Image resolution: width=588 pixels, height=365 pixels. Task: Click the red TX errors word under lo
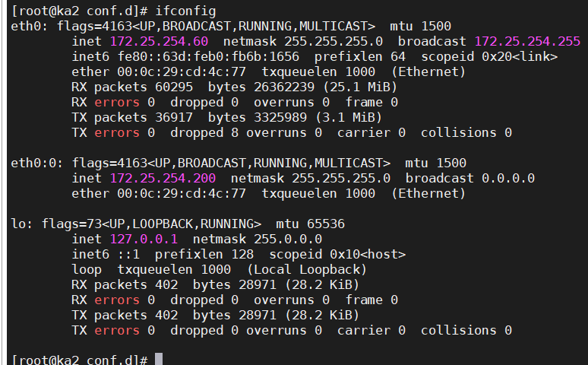[117, 331]
